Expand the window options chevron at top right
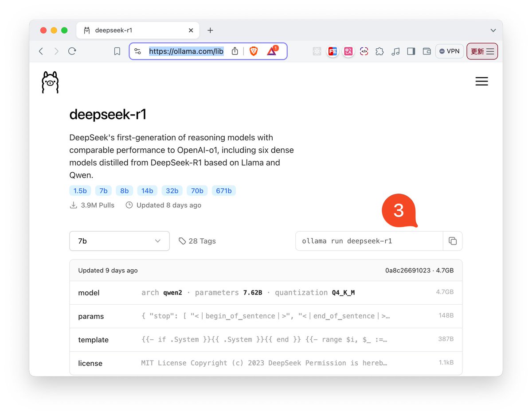 point(493,30)
